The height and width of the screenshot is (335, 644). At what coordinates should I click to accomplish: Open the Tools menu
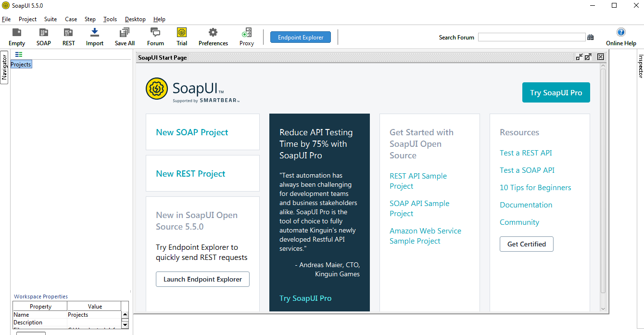[110, 19]
